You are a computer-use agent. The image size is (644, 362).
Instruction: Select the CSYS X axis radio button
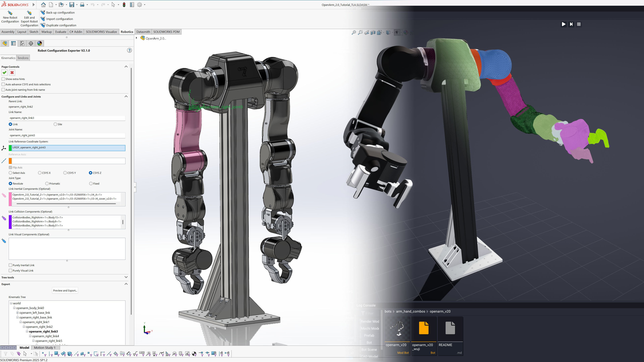point(40,173)
